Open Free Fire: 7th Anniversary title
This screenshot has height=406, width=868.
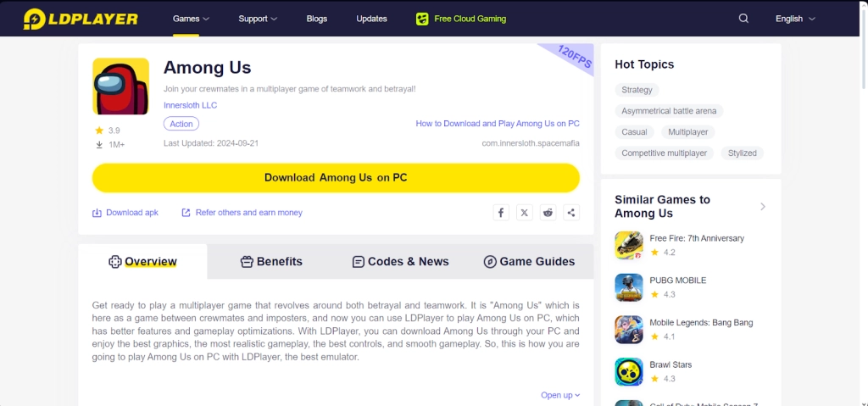(697, 239)
